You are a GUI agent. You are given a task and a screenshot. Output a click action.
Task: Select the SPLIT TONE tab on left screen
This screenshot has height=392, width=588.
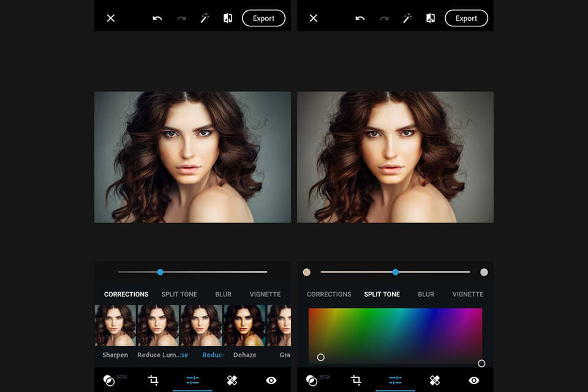(179, 294)
